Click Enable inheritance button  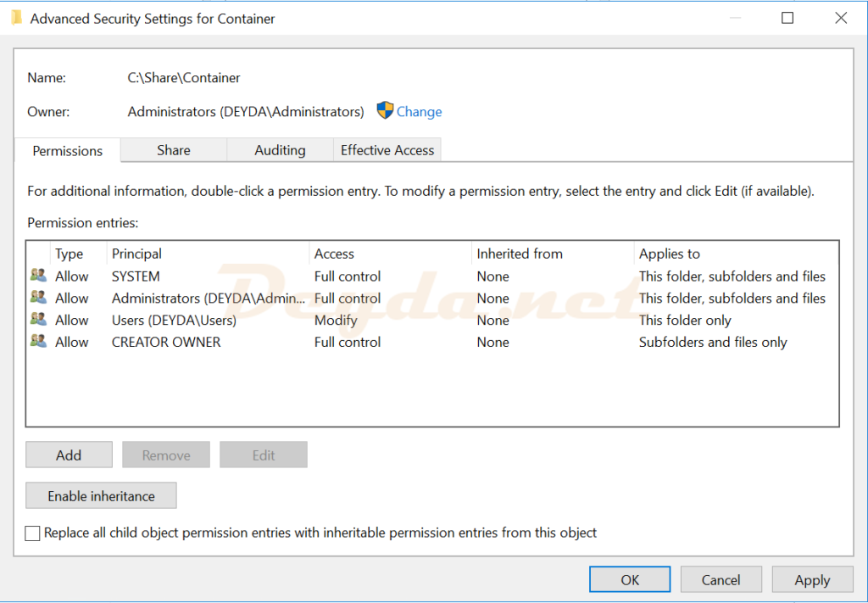101,496
